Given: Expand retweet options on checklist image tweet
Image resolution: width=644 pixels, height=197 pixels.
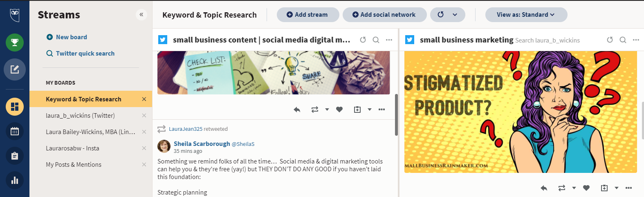Looking at the screenshot, I should (327, 110).
